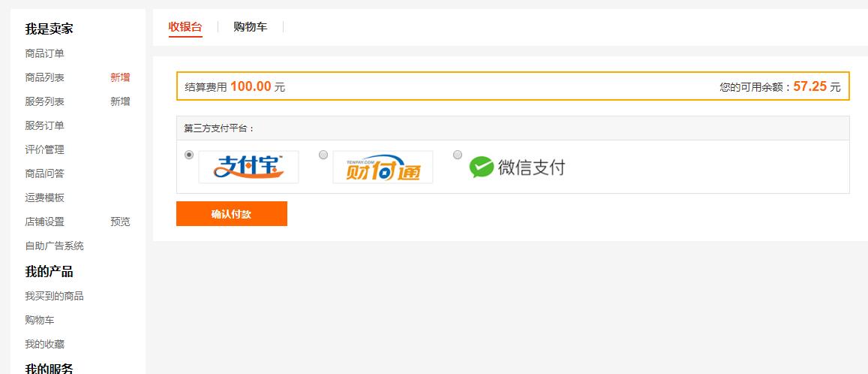Click 新增 next to 商品列表
The image size is (868, 374).
[x=120, y=77]
